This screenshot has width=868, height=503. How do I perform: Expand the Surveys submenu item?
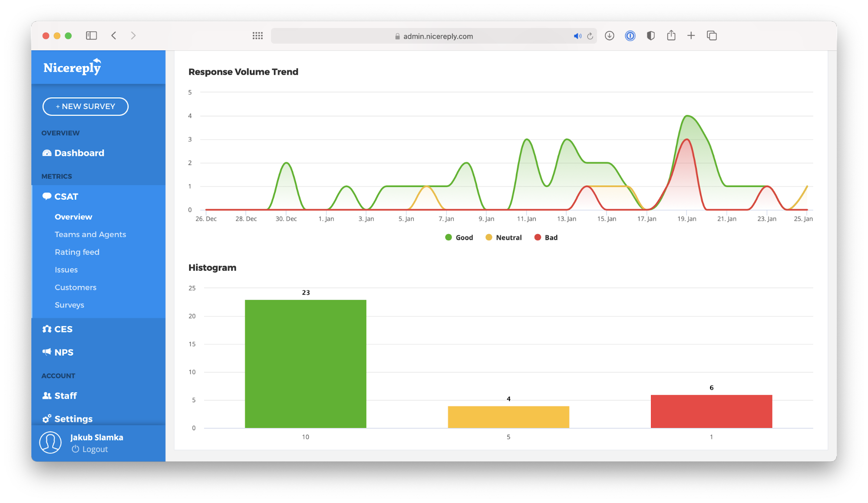[x=69, y=305]
